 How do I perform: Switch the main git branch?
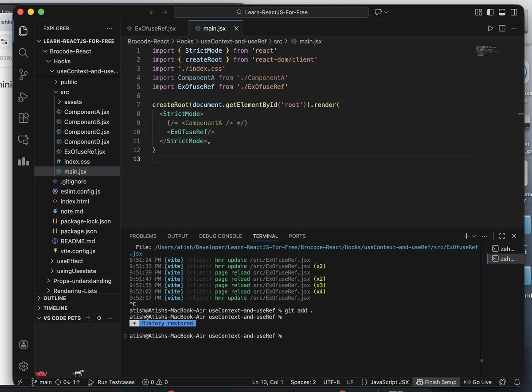point(41,382)
